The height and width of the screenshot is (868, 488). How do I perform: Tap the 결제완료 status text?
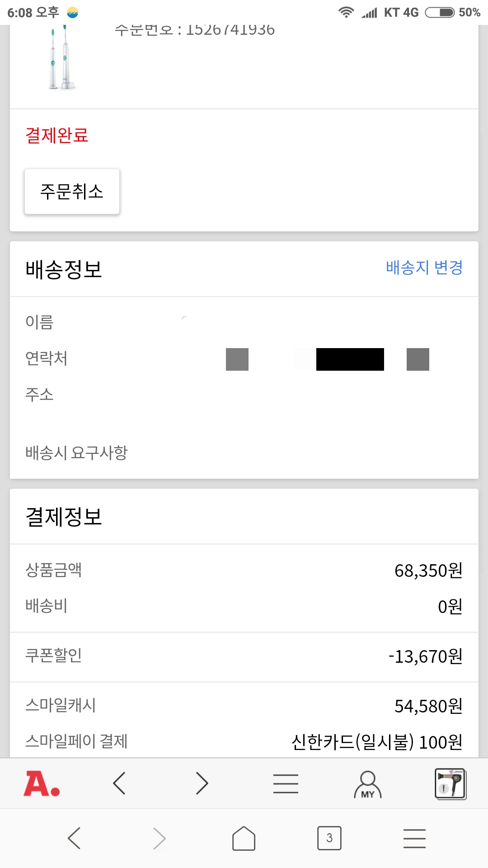tap(57, 135)
